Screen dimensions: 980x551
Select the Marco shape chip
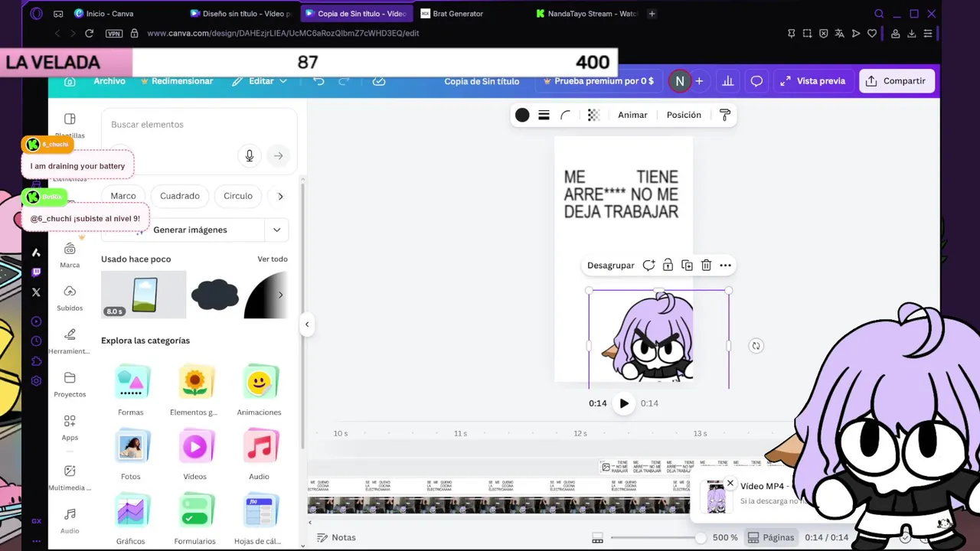click(x=122, y=196)
